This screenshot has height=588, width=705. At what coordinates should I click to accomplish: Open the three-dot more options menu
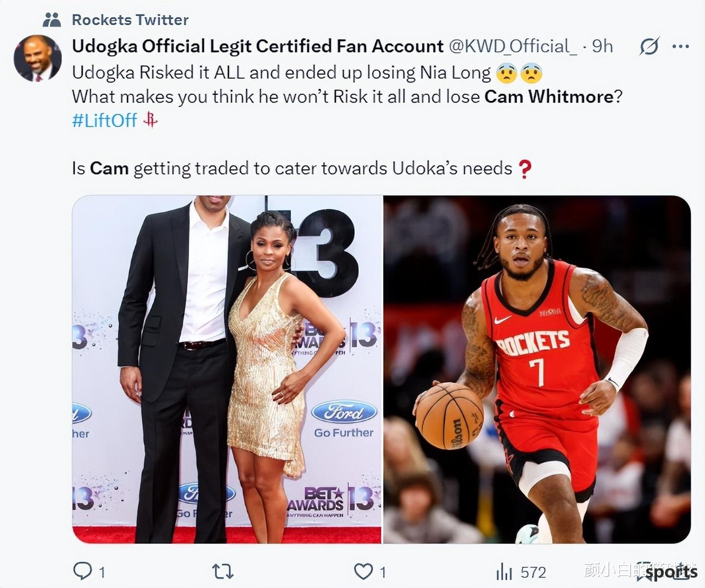(680, 46)
